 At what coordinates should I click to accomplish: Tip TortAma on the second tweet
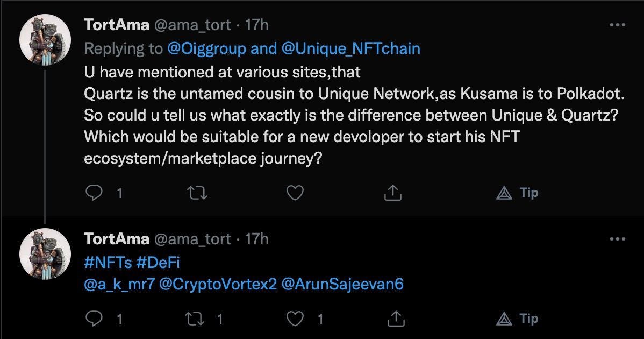(517, 319)
